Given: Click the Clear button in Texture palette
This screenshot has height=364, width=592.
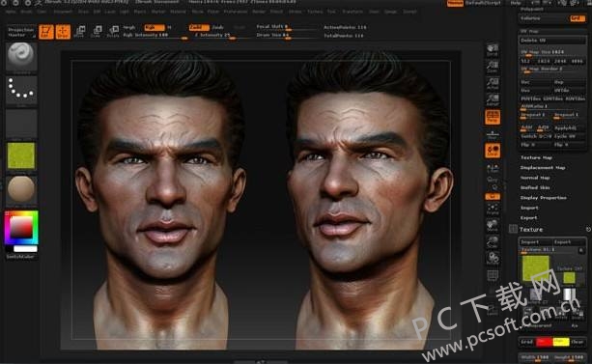Looking at the screenshot, I should [x=578, y=342].
